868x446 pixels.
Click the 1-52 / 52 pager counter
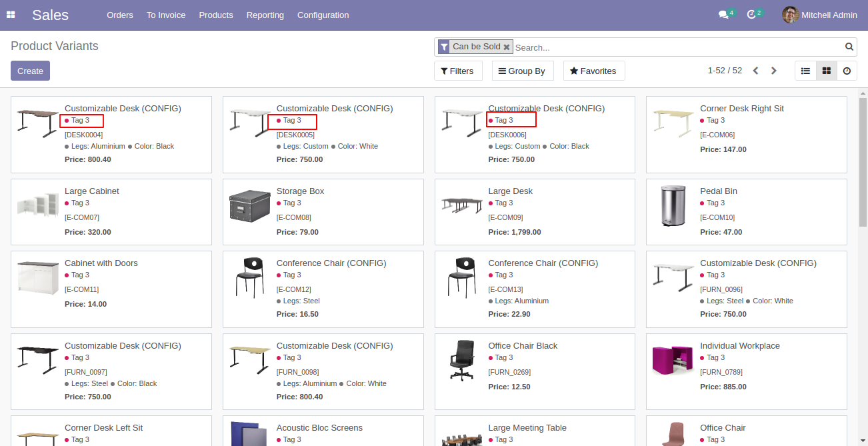click(725, 71)
